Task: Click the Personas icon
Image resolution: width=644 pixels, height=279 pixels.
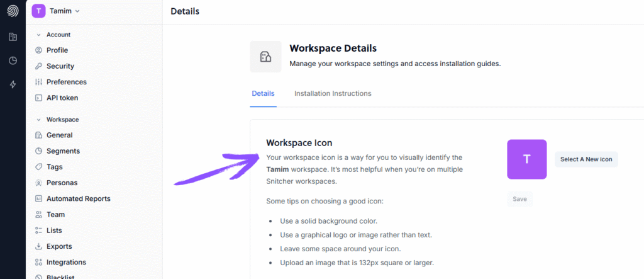Action: coord(38,183)
